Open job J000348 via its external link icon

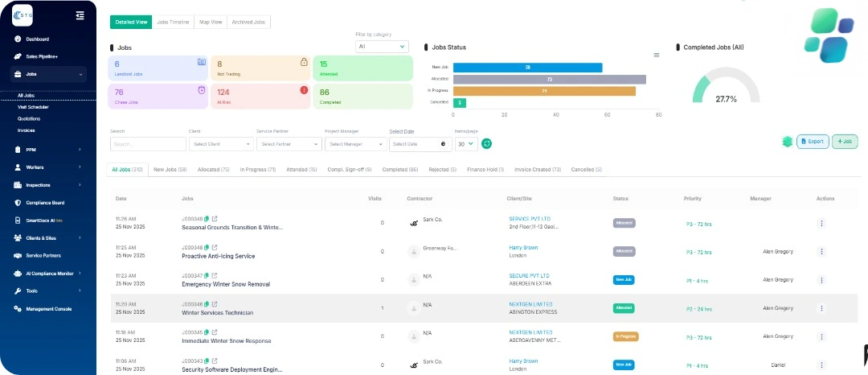(215, 247)
